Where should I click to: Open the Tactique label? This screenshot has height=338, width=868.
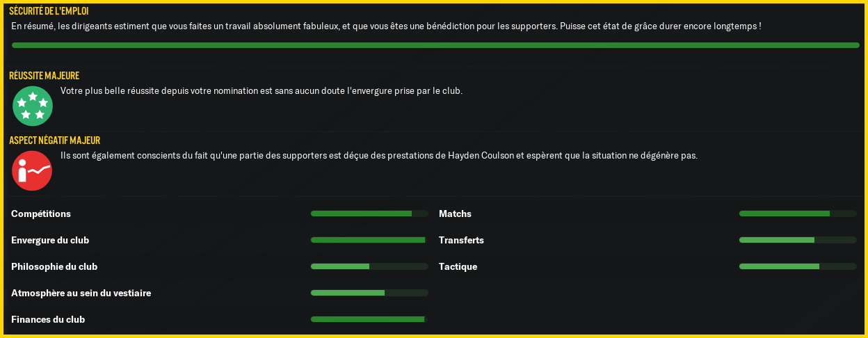tap(458, 267)
